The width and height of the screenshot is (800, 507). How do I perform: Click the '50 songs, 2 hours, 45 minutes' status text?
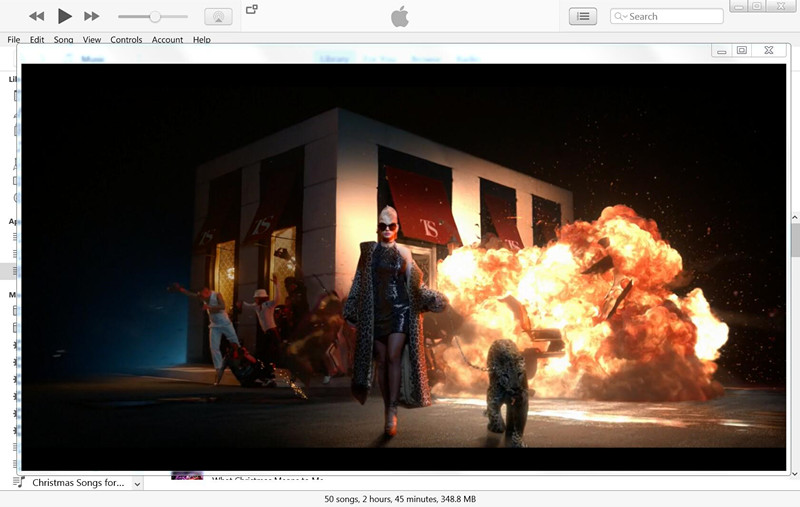click(400, 499)
